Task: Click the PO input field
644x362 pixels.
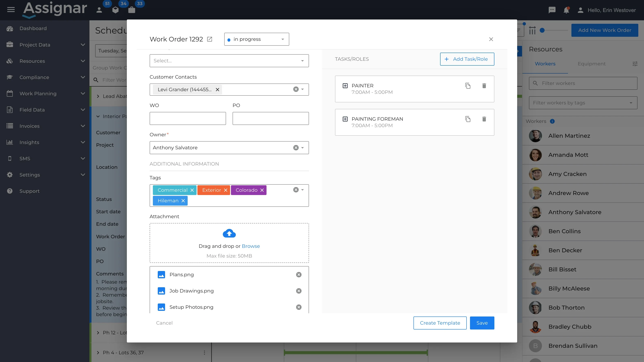Action: (271, 118)
